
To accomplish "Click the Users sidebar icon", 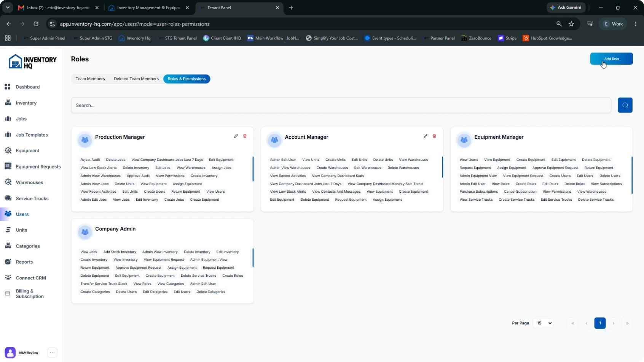I will point(8,214).
